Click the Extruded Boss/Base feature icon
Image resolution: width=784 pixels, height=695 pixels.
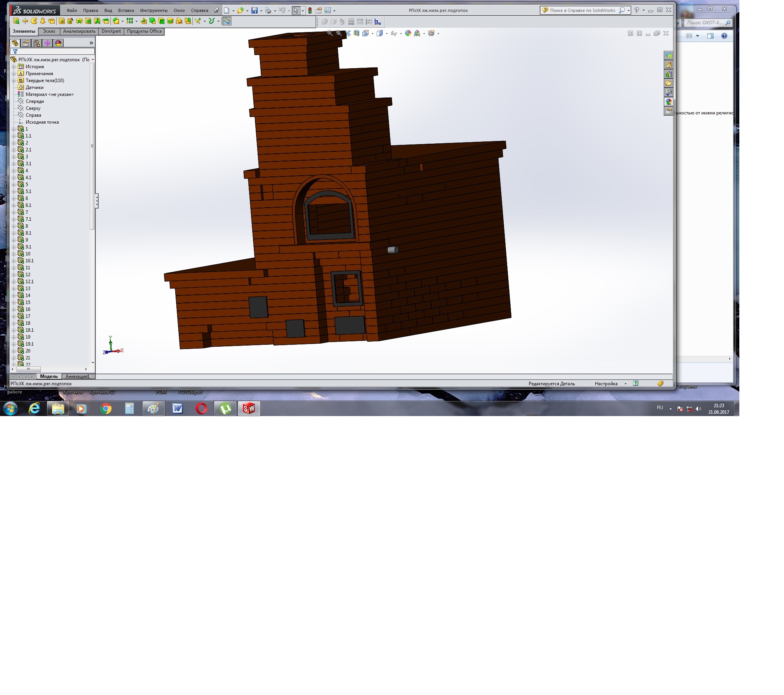[x=16, y=21]
